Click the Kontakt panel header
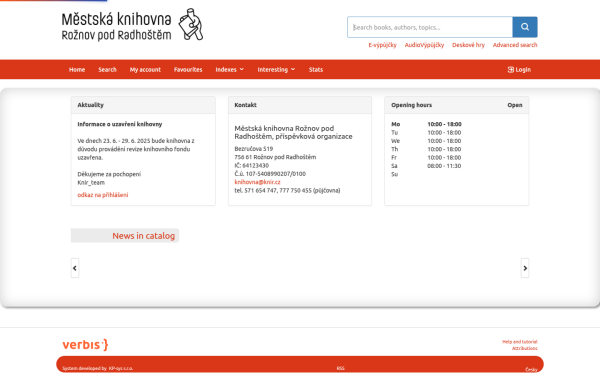600x375 pixels. 300,105
